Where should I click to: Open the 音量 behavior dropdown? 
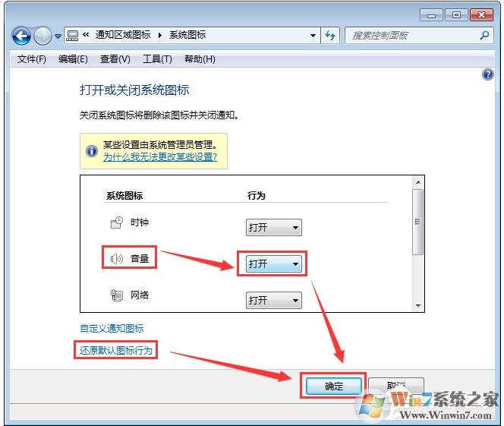(274, 264)
